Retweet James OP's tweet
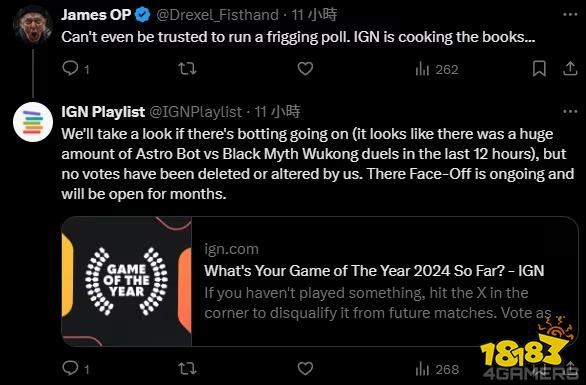The image size is (586, 385). pyautogui.click(x=187, y=69)
